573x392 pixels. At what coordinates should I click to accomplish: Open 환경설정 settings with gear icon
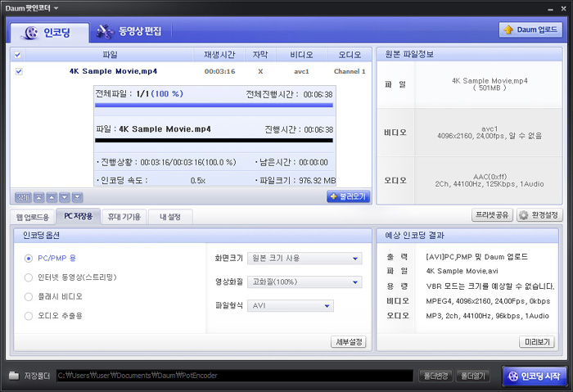(539, 214)
